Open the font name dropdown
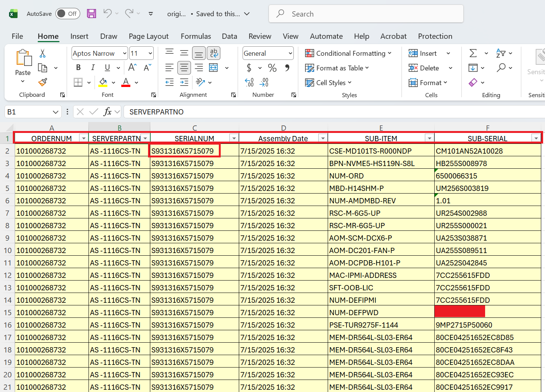545x392 pixels. [125, 53]
